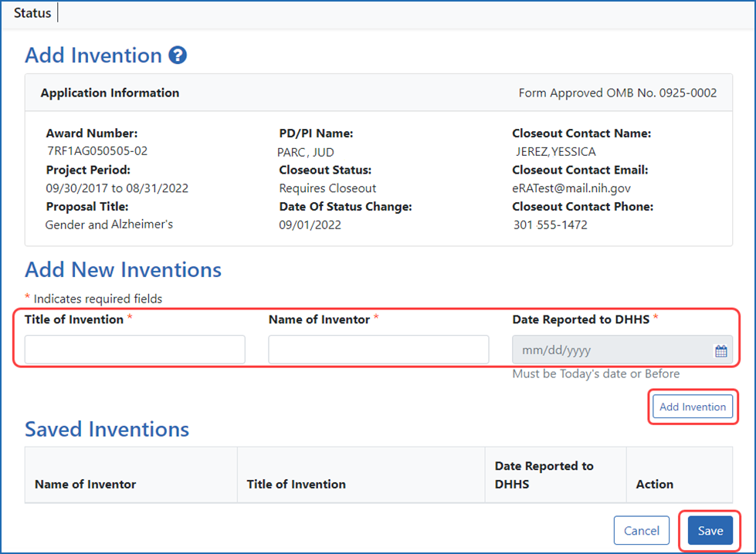Select award number 7RF1AG050505-02

click(x=97, y=151)
